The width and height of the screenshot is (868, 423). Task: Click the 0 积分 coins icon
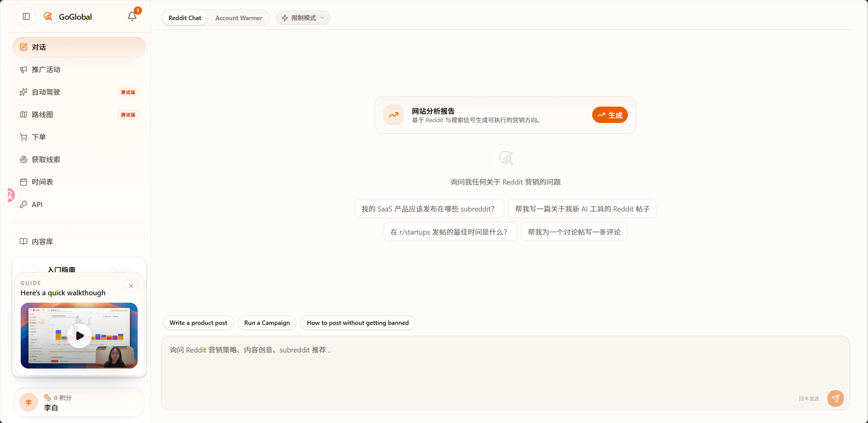(47, 397)
